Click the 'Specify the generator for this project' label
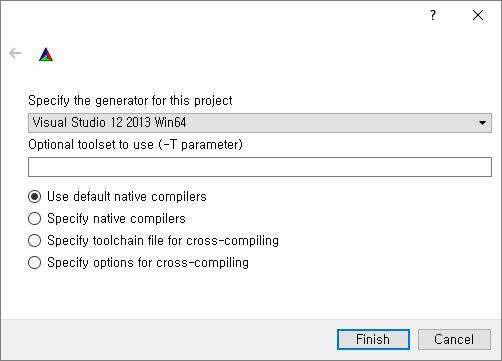This screenshot has width=502, height=361. tap(130, 100)
